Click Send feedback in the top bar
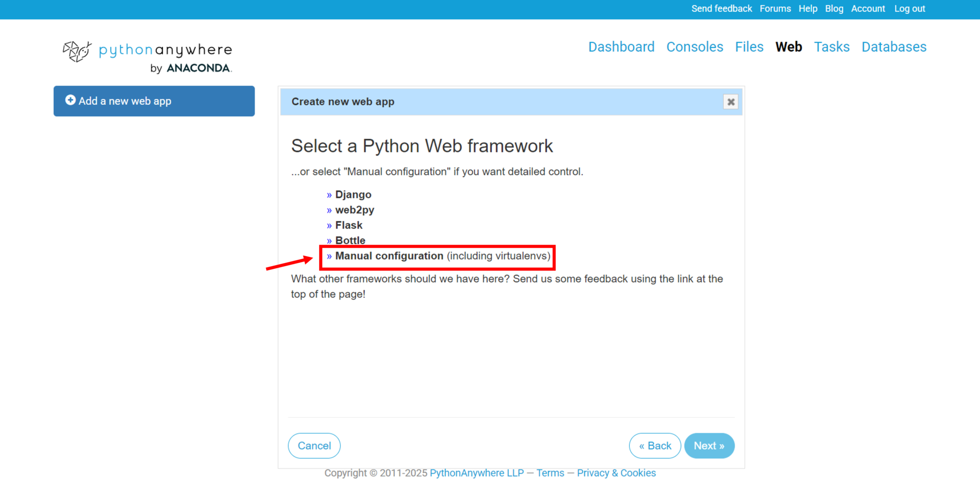980x481 pixels. (x=721, y=9)
